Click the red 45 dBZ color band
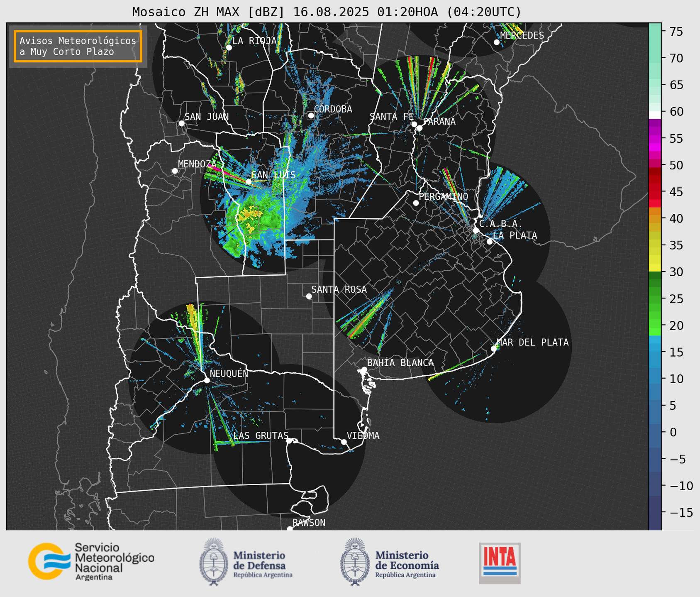This screenshot has width=700, height=597. 655,192
